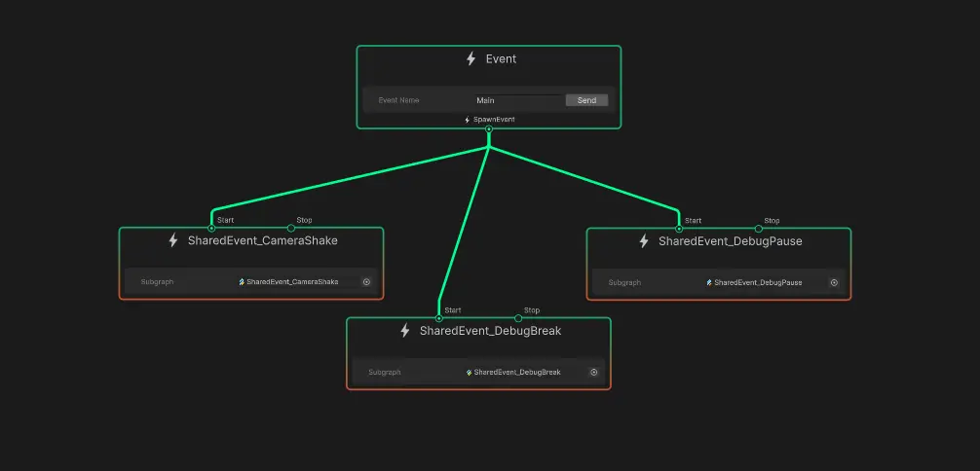Image resolution: width=980 pixels, height=471 pixels.
Task: Click the SharedEvent_DebugPause lightning icon
Action: (x=644, y=240)
